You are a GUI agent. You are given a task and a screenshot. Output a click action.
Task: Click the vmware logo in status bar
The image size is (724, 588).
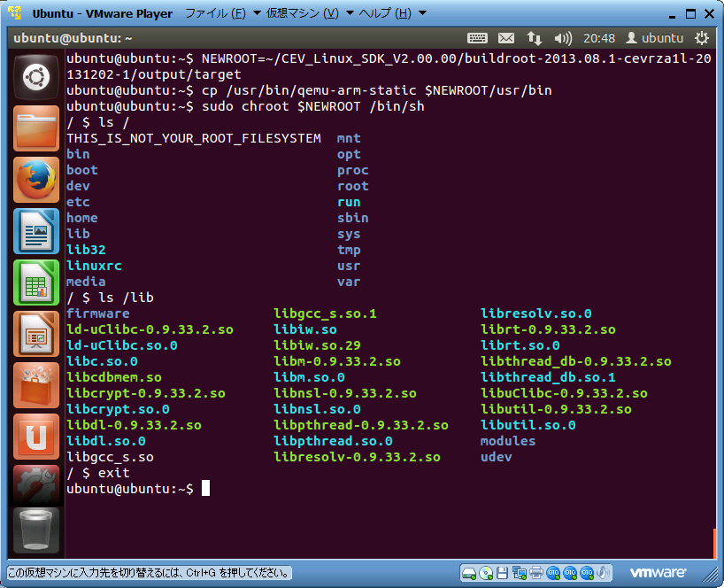pyautogui.click(x=658, y=573)
